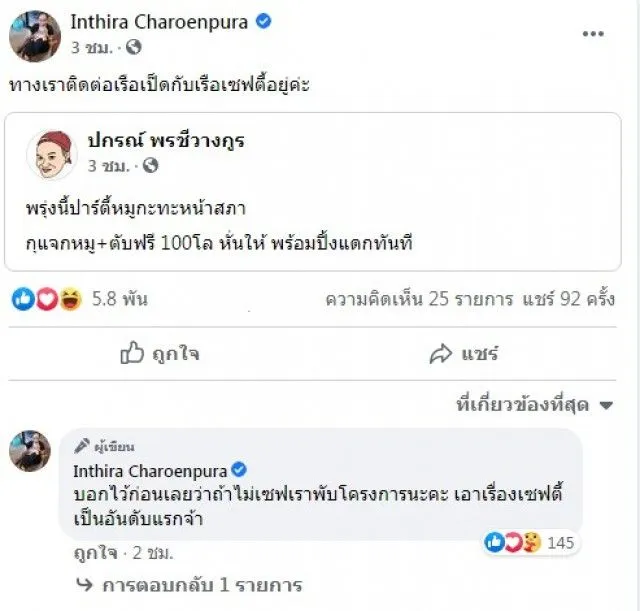Click the globe privacy icon under the post author
The image size is (640, 611).
[133, 47]
